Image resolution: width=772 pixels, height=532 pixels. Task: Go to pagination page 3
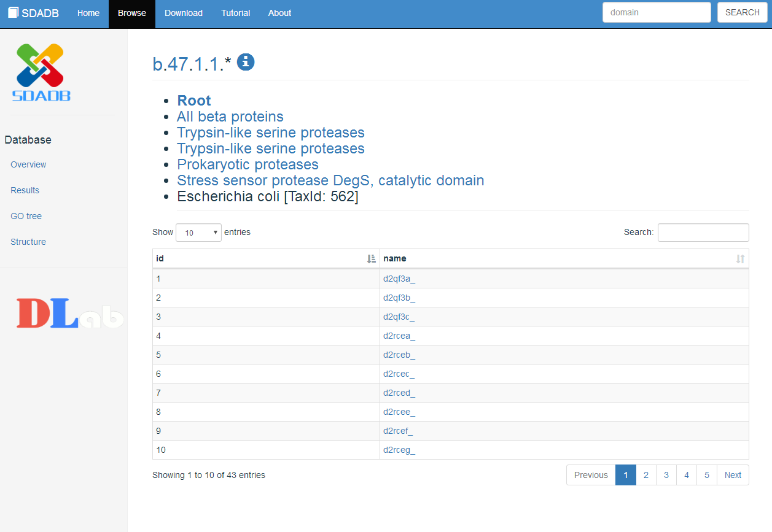click(x=666, y=475)
